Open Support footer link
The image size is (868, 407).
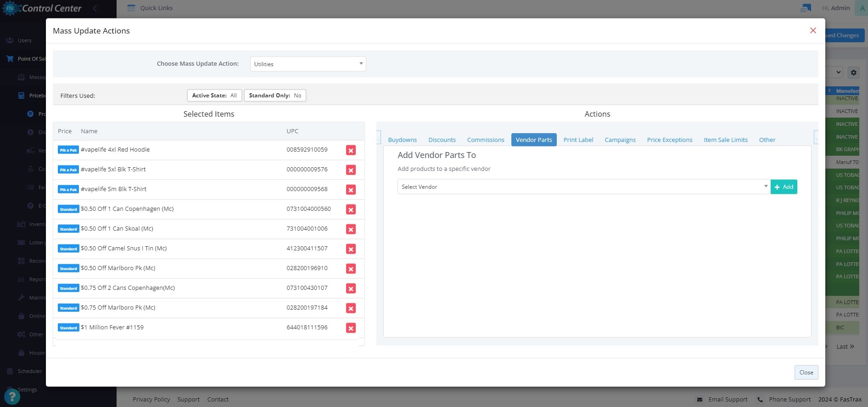click(188, 399)
